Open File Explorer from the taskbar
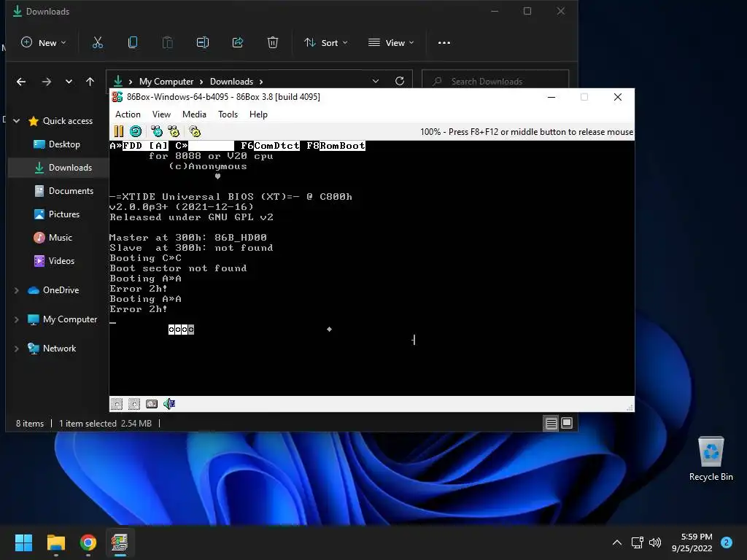Viewport: 747px width, 560px height. click(55, 542)
